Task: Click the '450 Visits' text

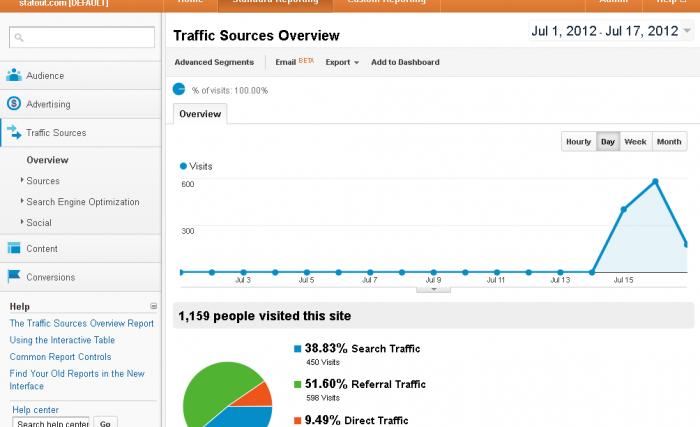Action: [x=323, y=362]
